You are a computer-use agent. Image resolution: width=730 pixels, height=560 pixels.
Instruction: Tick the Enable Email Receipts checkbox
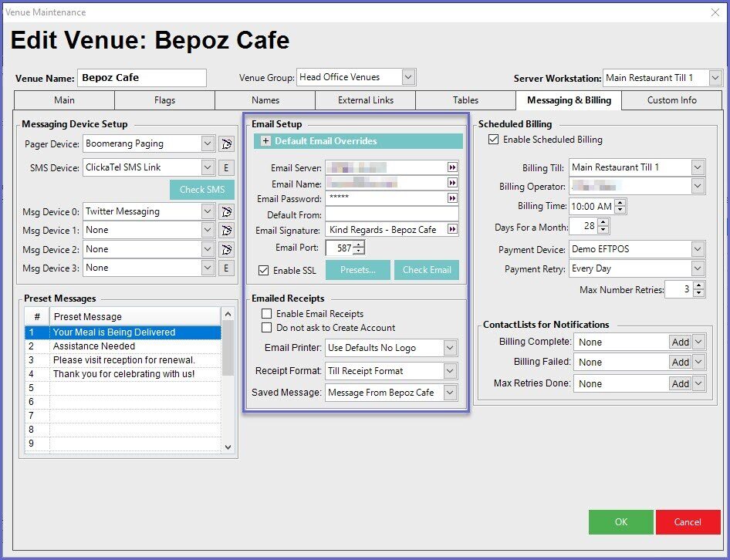point(267,314)
